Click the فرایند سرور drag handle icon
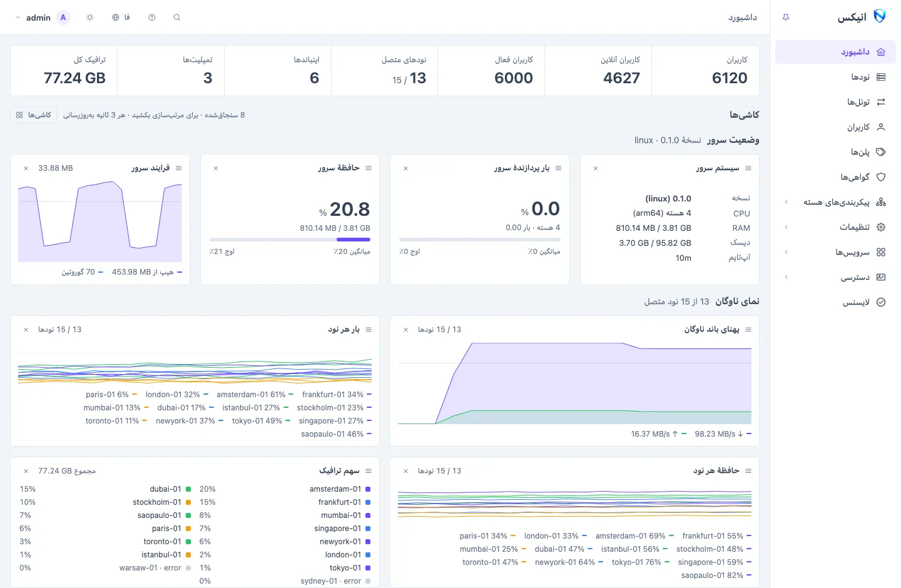The image size is (901, 588). tap(179, 168)
